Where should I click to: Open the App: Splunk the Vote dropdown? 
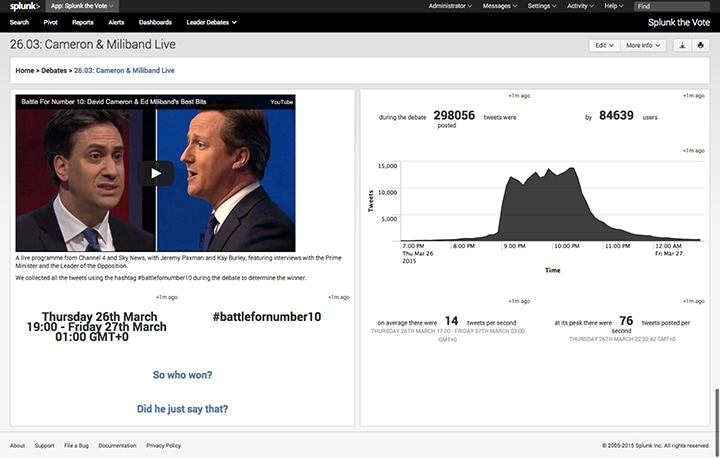click(82, 6)
